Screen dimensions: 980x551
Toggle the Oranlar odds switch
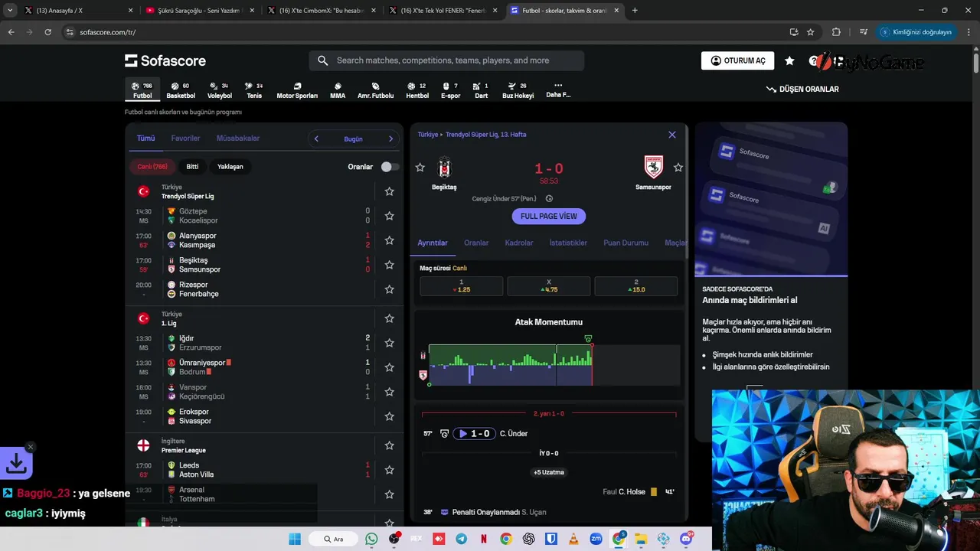coord(390,167)
